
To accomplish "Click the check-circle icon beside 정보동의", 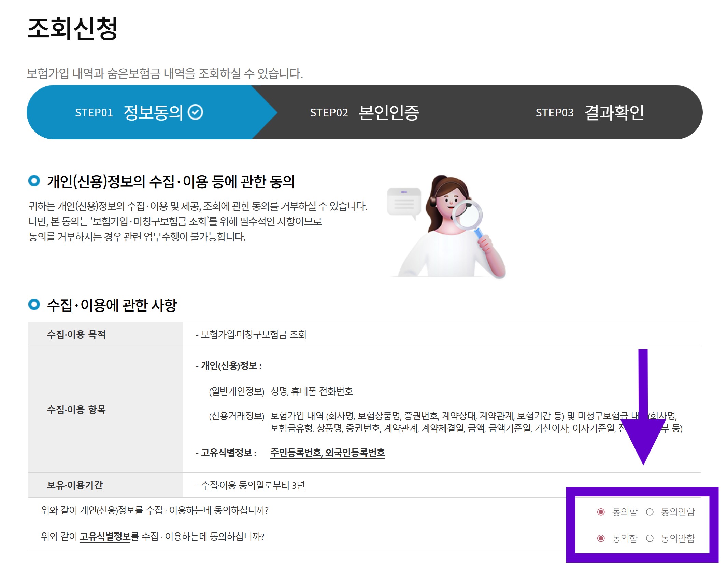I will pos(196,112).
